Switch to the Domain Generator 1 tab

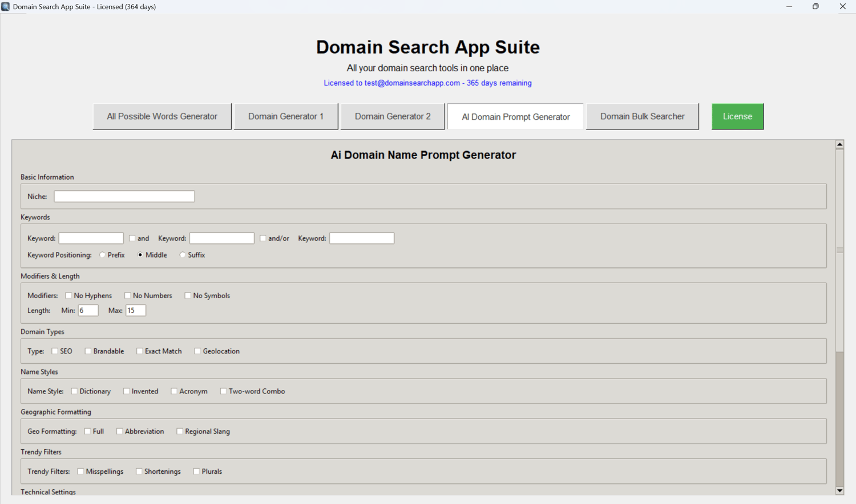(286, 116)
